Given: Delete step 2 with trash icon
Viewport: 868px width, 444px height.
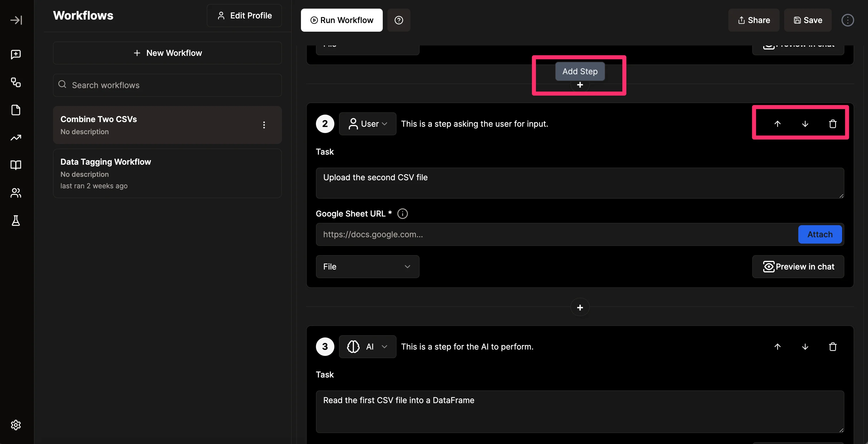Looking at the screenshot, I should click(833, 124).
